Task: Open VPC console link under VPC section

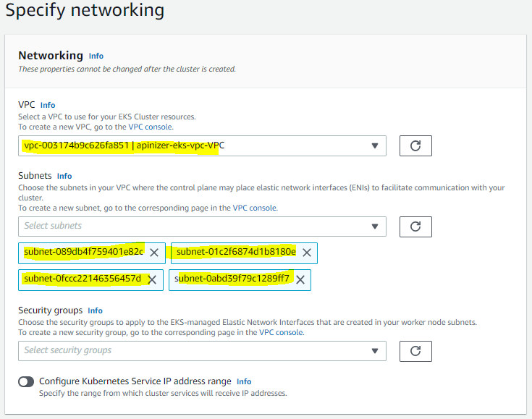Action: point(151,127)
